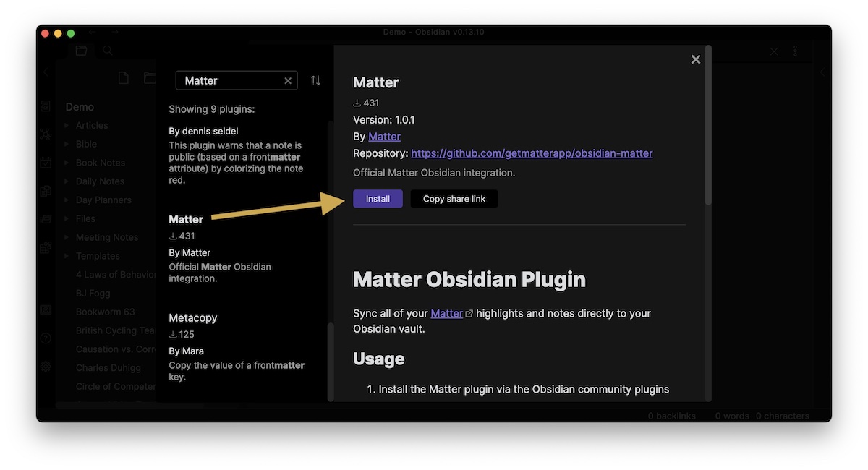Click the card-box ribbon icon

pos(46,219)
